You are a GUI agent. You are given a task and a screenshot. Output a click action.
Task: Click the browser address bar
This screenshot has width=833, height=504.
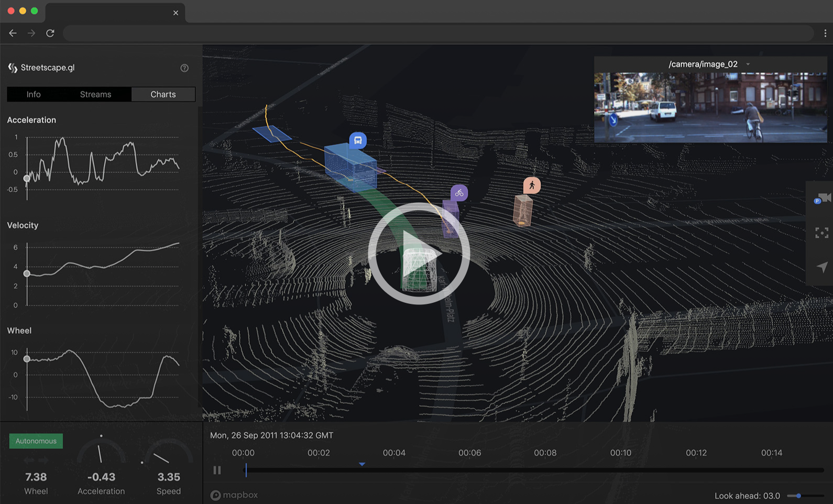[x=438, y=33]
